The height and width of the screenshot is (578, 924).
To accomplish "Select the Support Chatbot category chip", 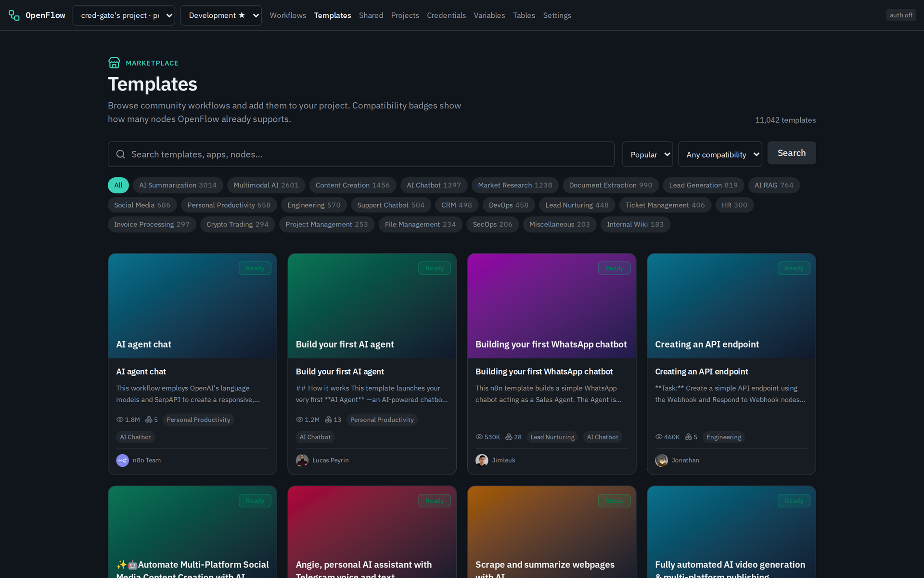I will pyautogui.click(x=391, y=205).
